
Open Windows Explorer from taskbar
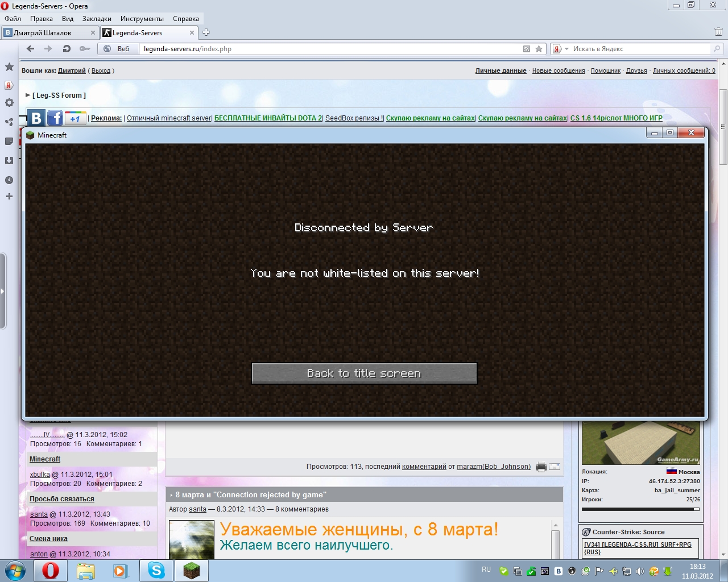pyautogui.click(x=86, y=570)
